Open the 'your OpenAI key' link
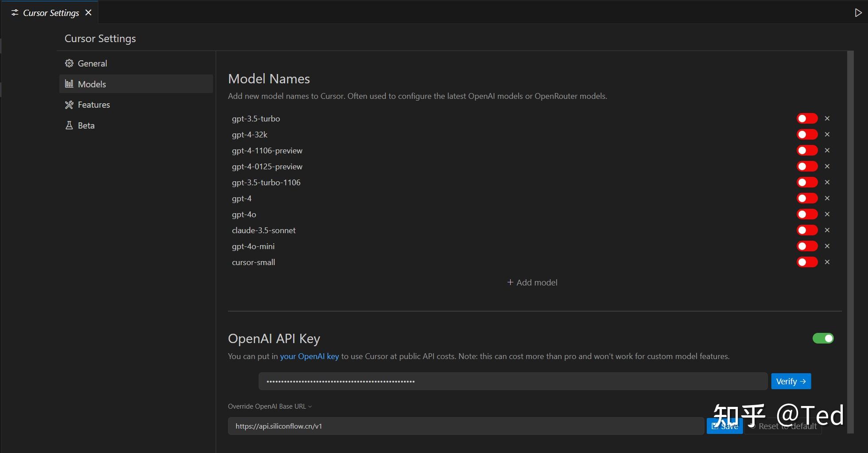 (x=309, y=356)
